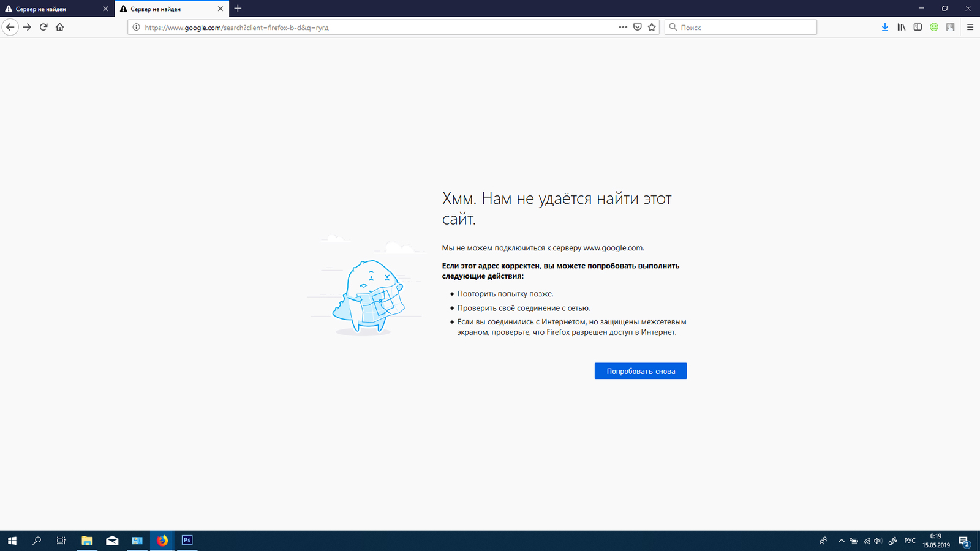980x551 pixels.
Task: Open File Explorer from the taskbar
Action: pyautogui.click(x=87, y=541)
